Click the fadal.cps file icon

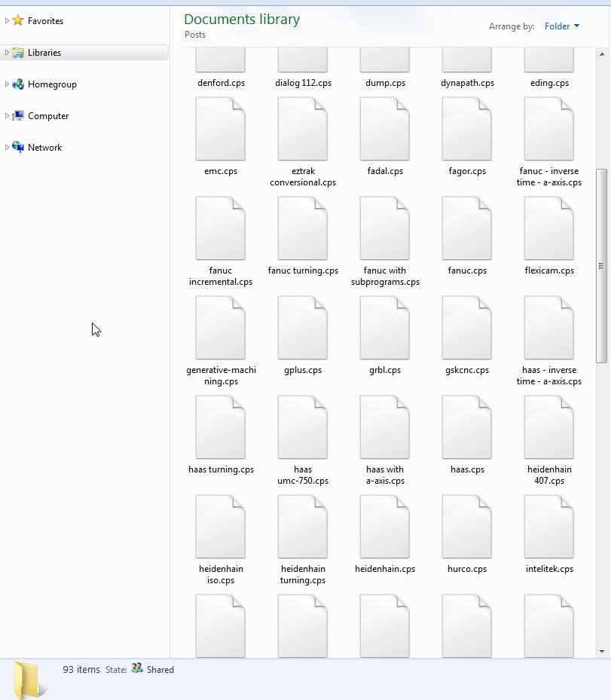pos(384,130)
